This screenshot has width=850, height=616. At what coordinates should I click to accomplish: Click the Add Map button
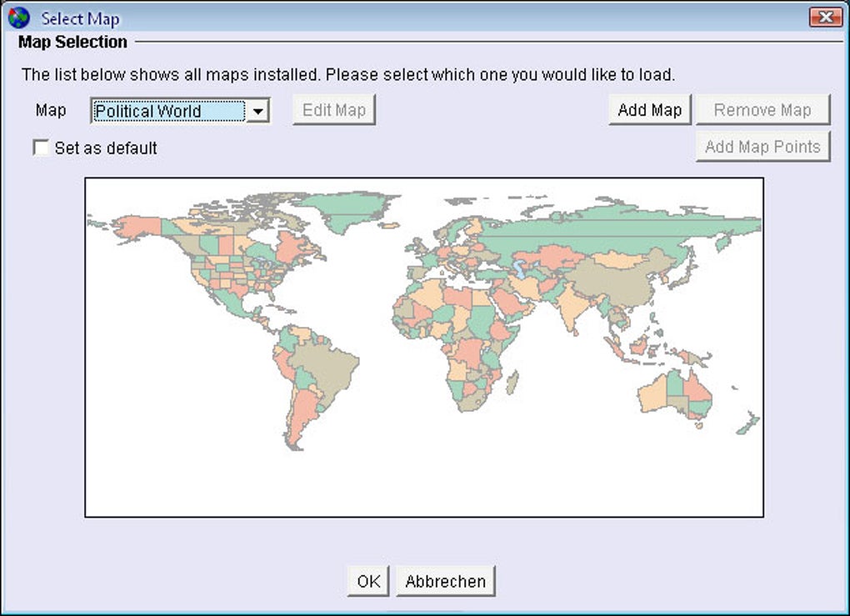point(649,110)
